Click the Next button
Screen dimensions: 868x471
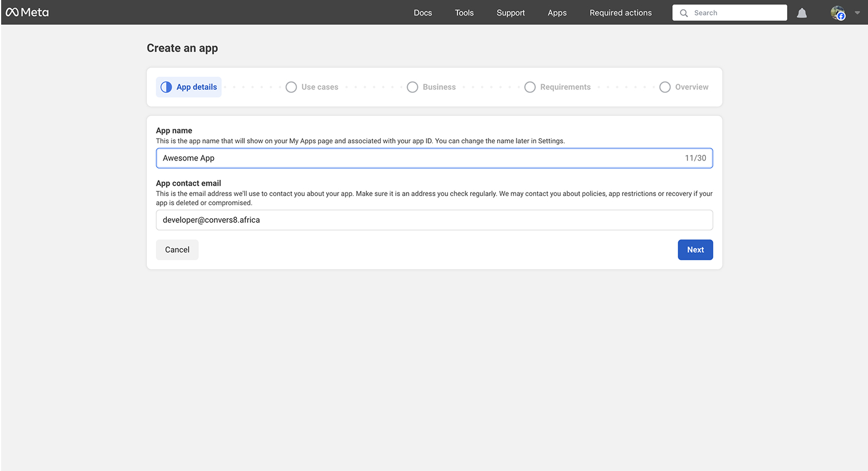pos(695,249)
